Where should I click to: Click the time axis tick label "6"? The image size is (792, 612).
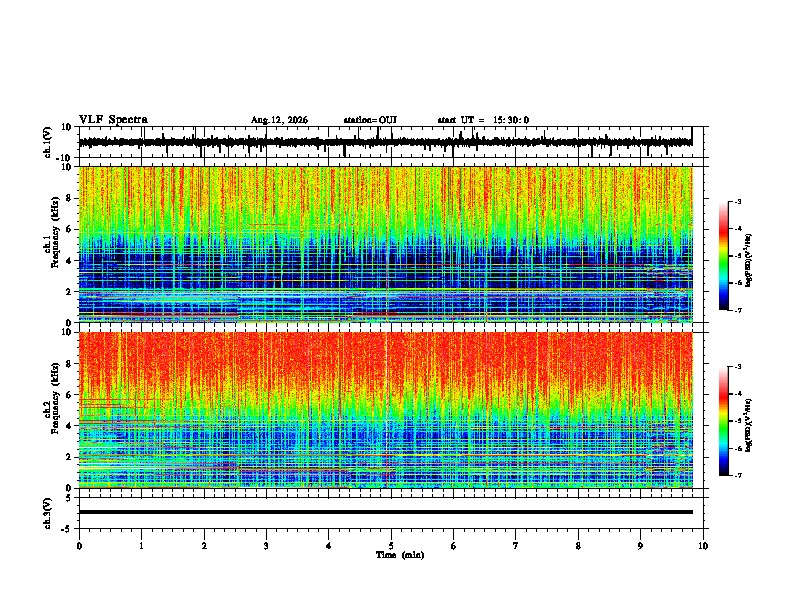(454, 546)
